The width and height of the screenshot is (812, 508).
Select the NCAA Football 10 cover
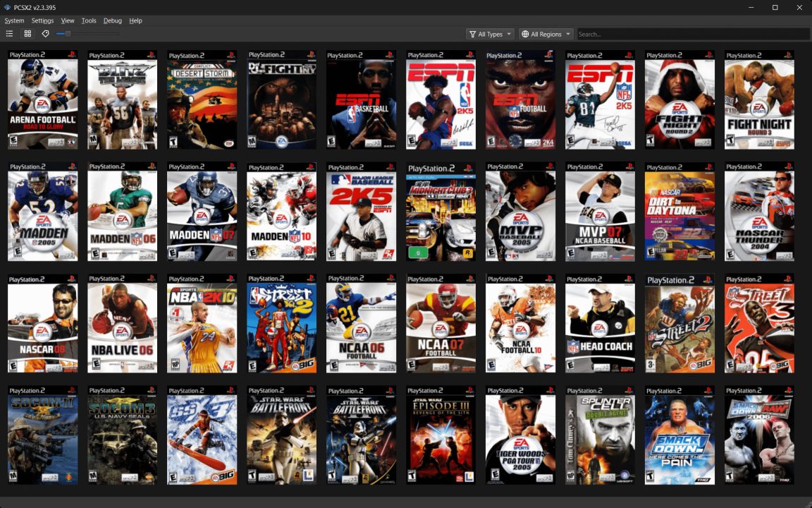click(x=520, y=323)
